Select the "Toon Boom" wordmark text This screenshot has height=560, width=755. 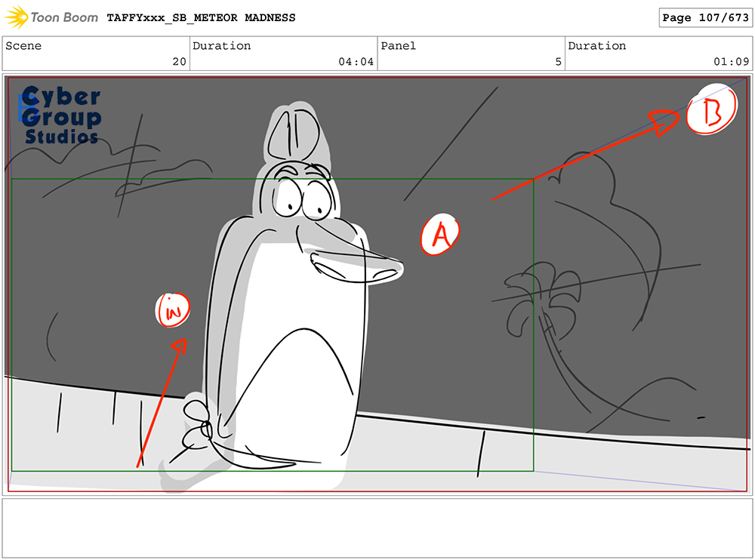(64, 18)
